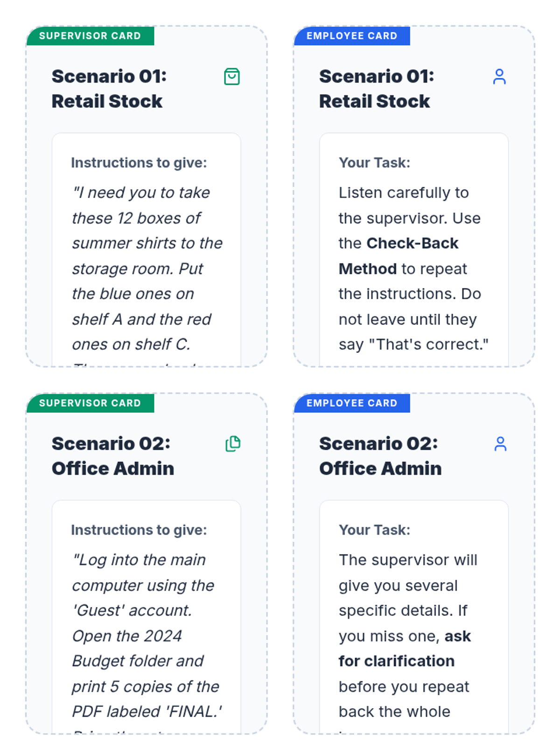Select the Supervisor Card badge above Scenario 02
The height and width of the screenshot is (747, 560).
coord(90,403)
